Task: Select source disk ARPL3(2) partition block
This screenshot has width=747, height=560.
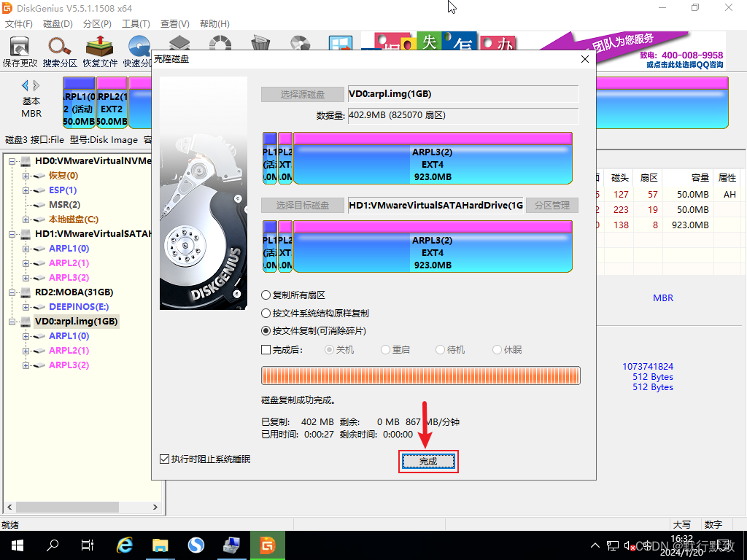Action: (433, 158)
